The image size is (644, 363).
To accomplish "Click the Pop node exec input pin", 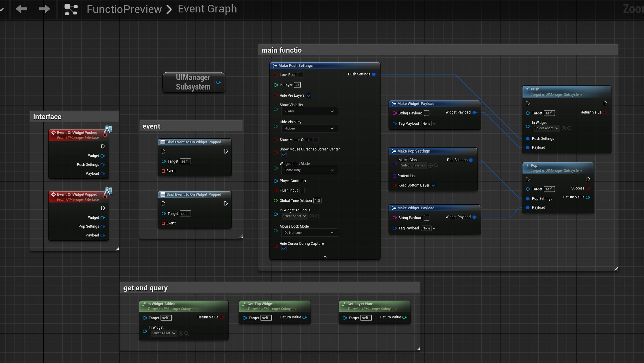I will 528,179.
